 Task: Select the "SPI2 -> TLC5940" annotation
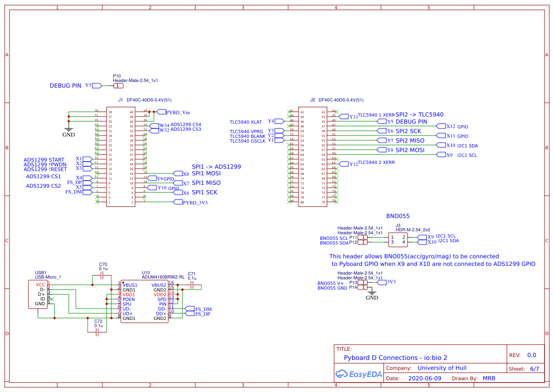pos(419,115)
